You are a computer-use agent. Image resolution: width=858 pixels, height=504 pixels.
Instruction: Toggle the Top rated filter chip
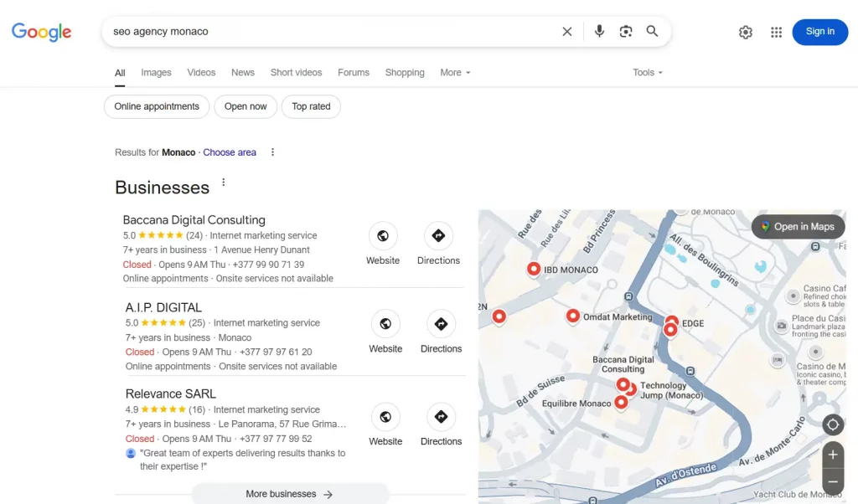tap(311, 106)
